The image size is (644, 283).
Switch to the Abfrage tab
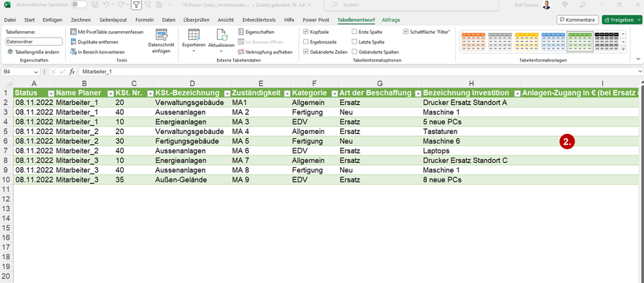pos(391,20)
